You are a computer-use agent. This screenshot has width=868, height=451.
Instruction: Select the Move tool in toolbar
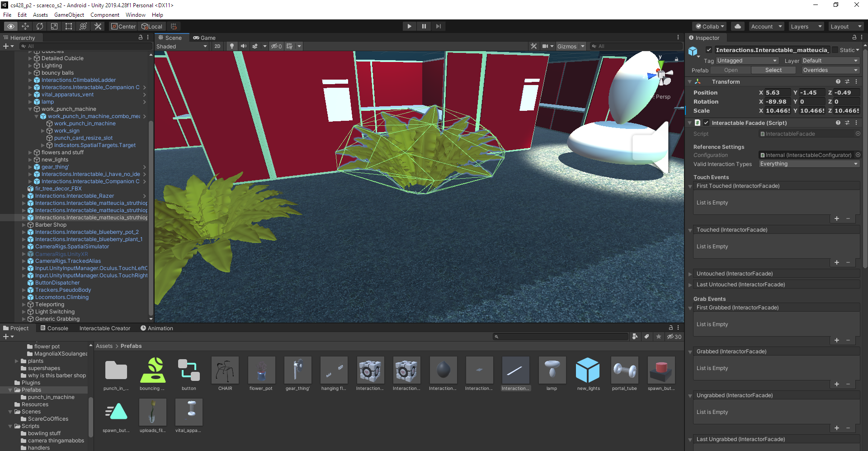[25, 26]
